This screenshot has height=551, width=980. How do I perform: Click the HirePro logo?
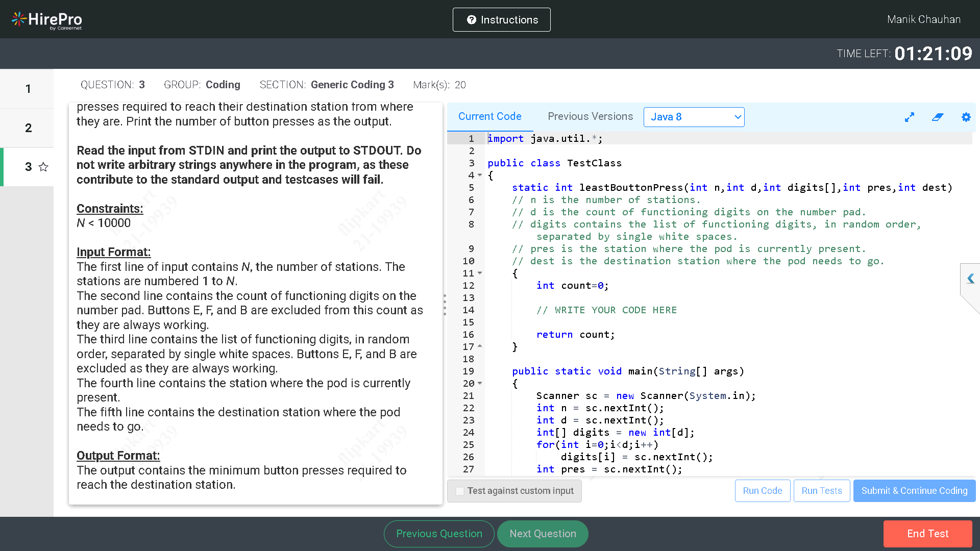47,20
